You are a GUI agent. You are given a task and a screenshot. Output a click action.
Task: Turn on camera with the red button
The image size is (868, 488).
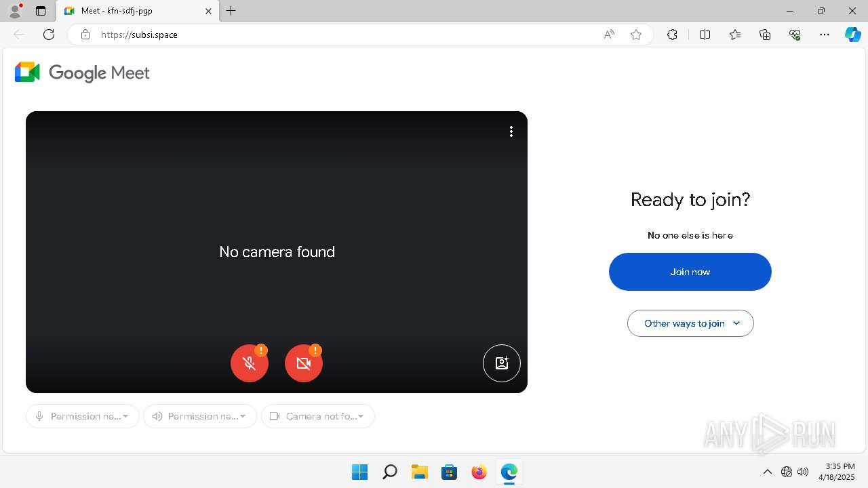pyautogui.click(x=304, y=363)
